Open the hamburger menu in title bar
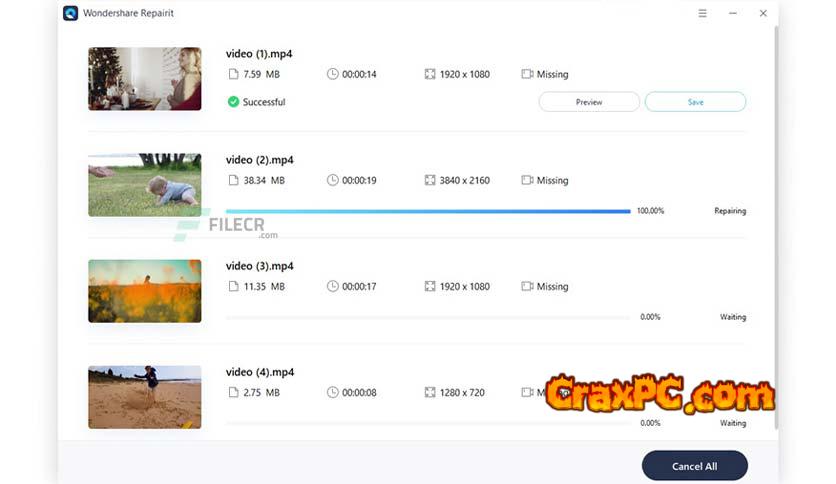Image resolution: width=836 pixels, height=484 pixels. [702, 13]
